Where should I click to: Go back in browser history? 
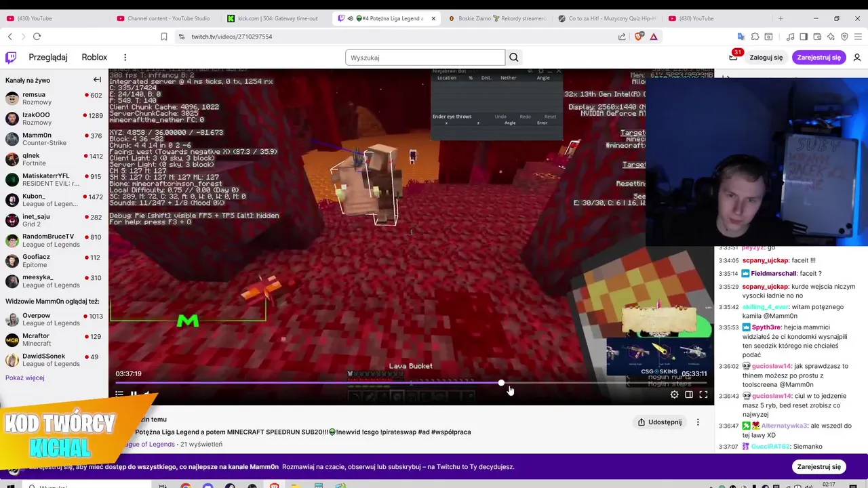[x=9, y=37]
